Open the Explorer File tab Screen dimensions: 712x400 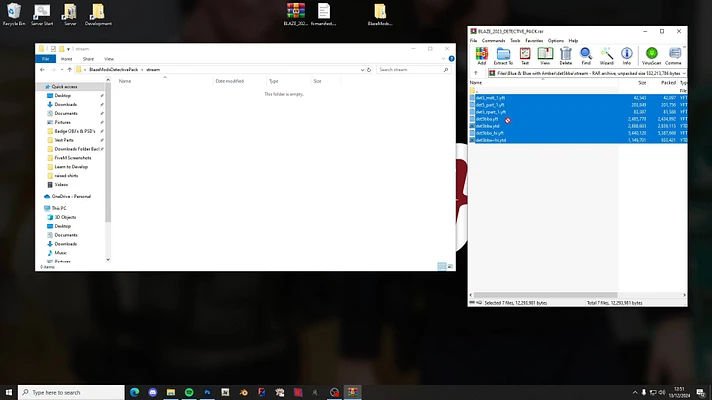45,59
